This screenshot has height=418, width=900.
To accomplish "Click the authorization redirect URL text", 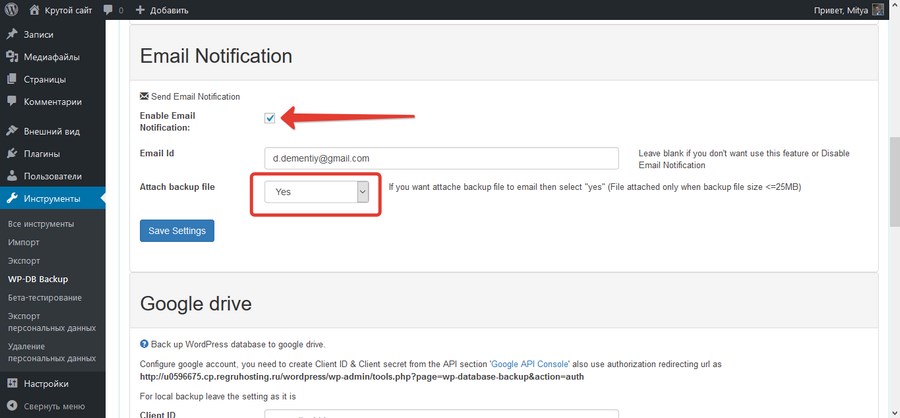I will 362,377.
